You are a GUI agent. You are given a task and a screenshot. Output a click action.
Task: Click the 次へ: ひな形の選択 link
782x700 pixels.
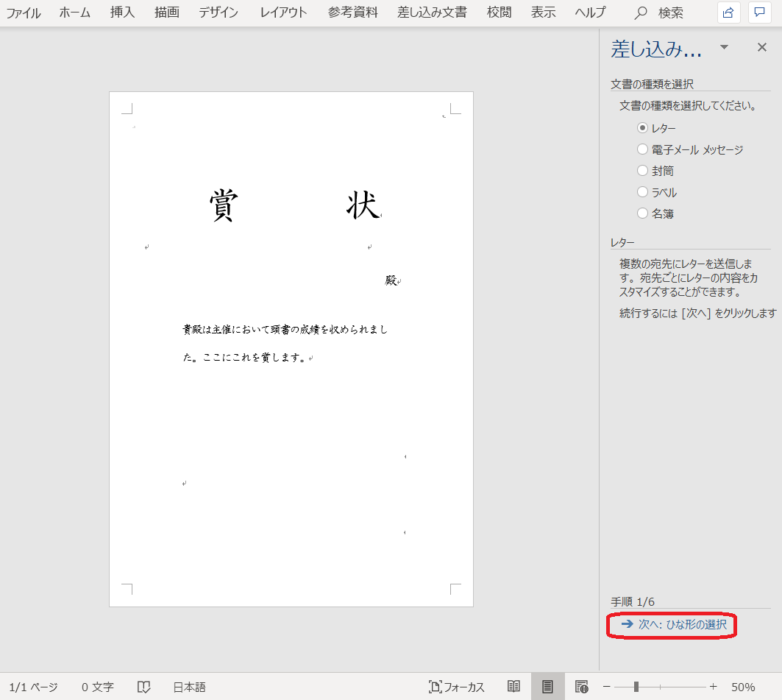673,624
